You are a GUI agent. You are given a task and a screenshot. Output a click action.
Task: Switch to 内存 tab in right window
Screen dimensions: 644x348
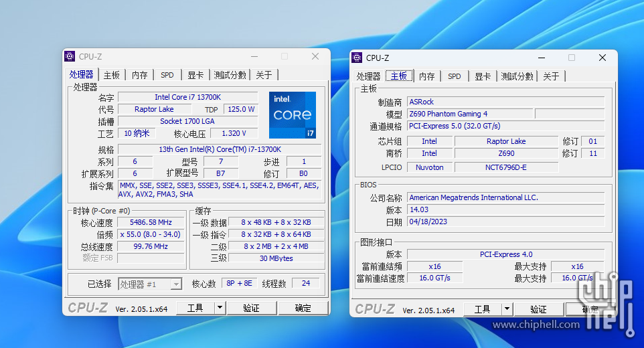click(426, 76)
